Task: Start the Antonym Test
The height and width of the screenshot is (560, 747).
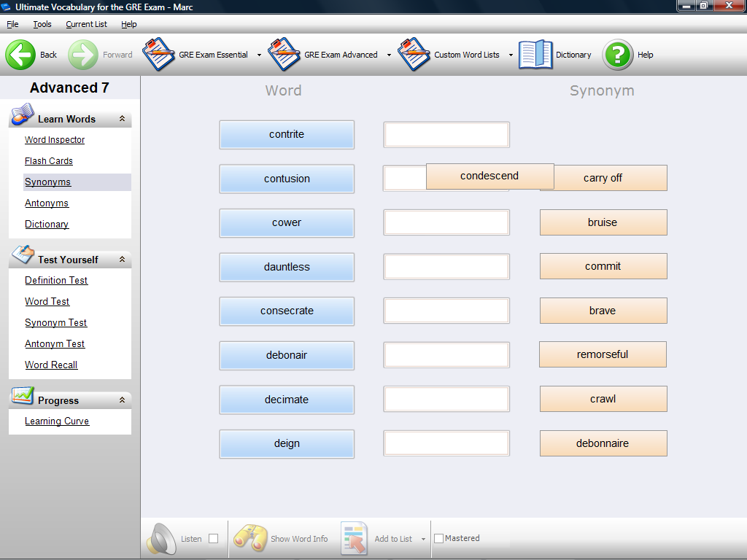Action: 55,343
